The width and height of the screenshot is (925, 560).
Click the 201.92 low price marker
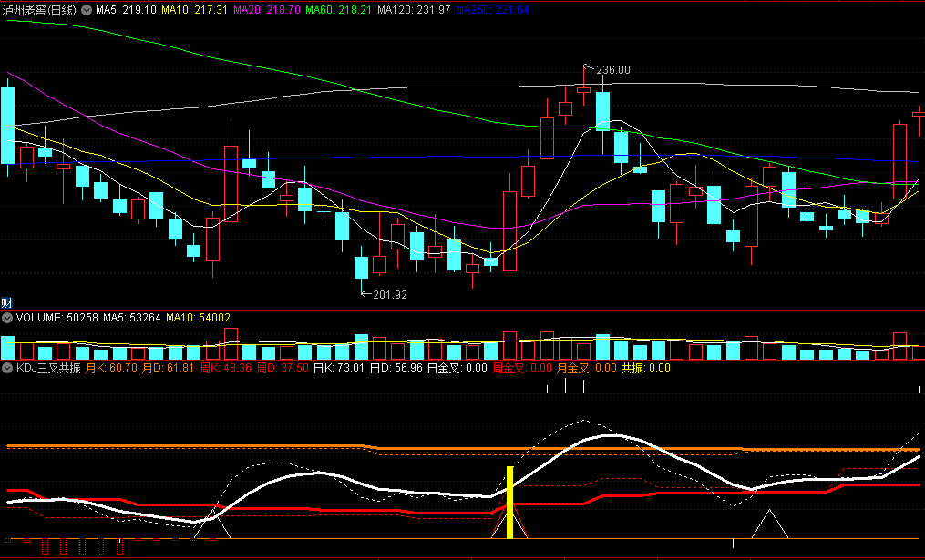[390, 295]
